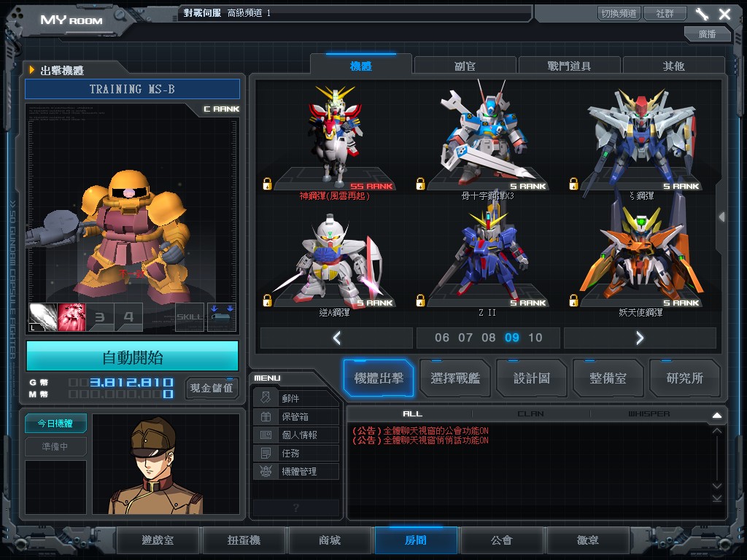Click the SKILL slot icon
747x560 pixels.
(190, 317)
